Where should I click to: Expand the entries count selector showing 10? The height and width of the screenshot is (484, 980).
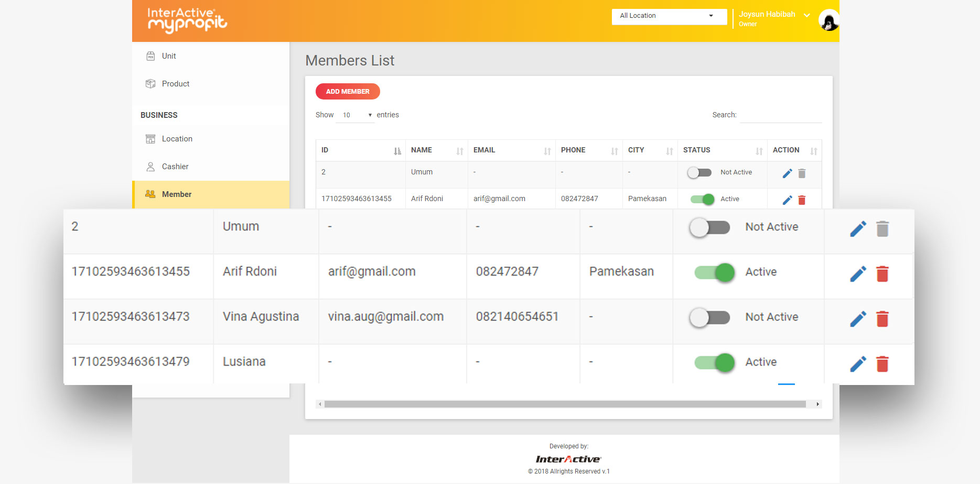(x=356, y=115)
